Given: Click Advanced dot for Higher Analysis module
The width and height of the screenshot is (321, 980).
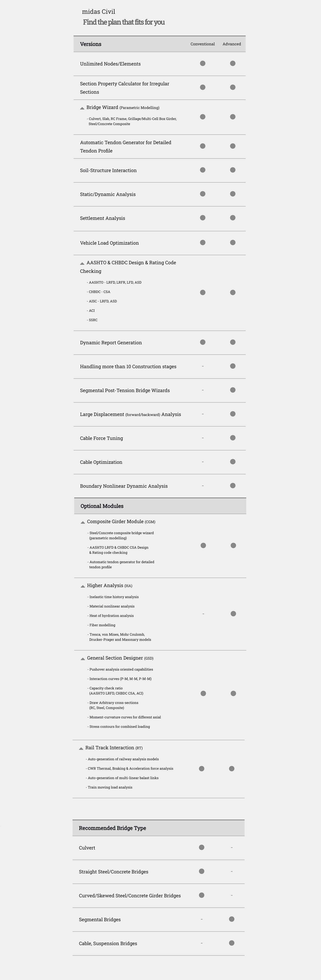Looking at the screenshot, I should tap(233, 614).
